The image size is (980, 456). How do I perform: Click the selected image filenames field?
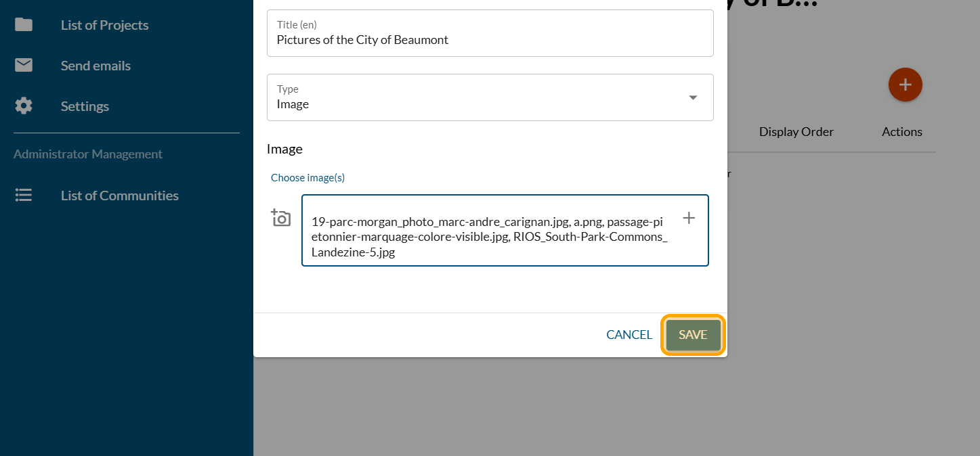pos(489,237)
